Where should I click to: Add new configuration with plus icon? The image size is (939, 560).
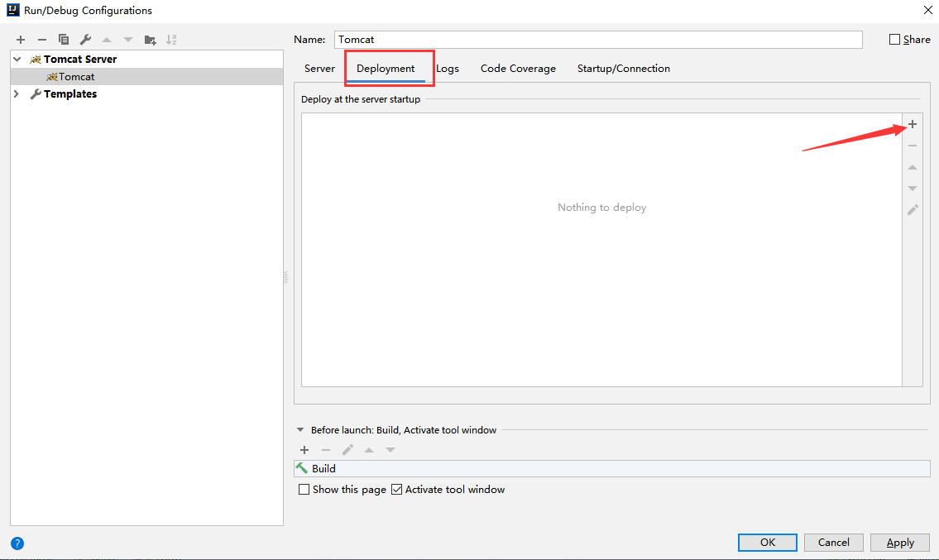(x=21, y=40)
